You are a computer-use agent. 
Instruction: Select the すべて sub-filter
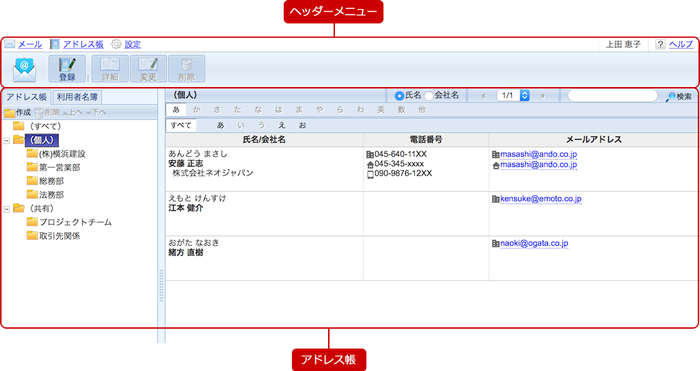[181, 125]
